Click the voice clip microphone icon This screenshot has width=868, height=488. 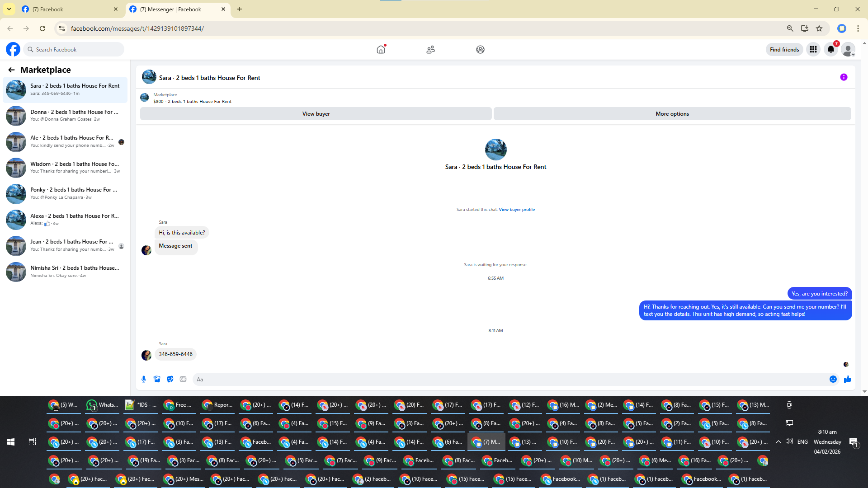coord(144,379)
